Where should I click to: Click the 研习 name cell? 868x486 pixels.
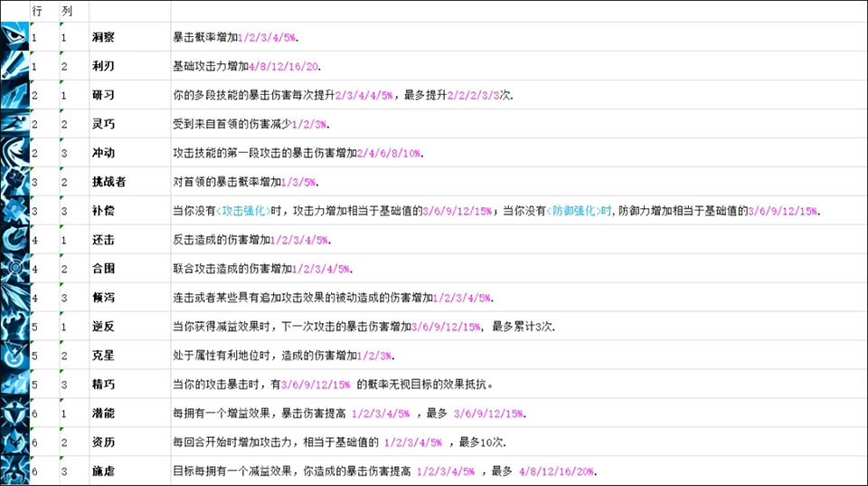coord(129,95)
